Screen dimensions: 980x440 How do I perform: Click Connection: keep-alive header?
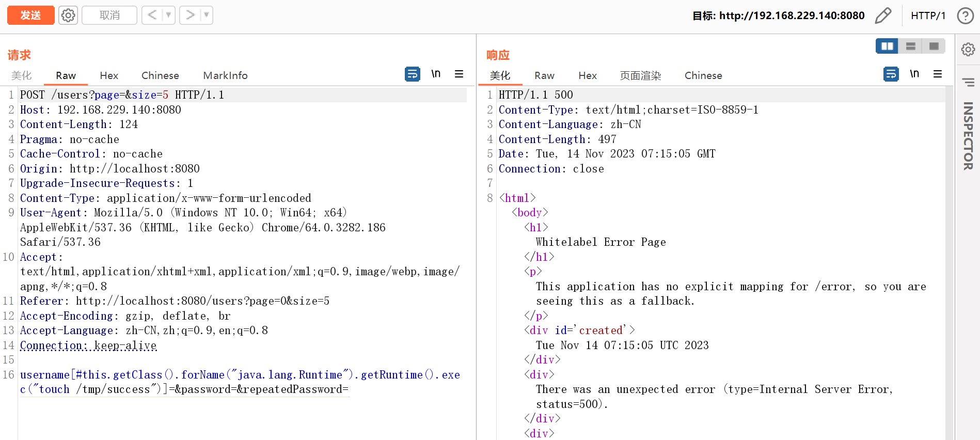coord(88,345)
